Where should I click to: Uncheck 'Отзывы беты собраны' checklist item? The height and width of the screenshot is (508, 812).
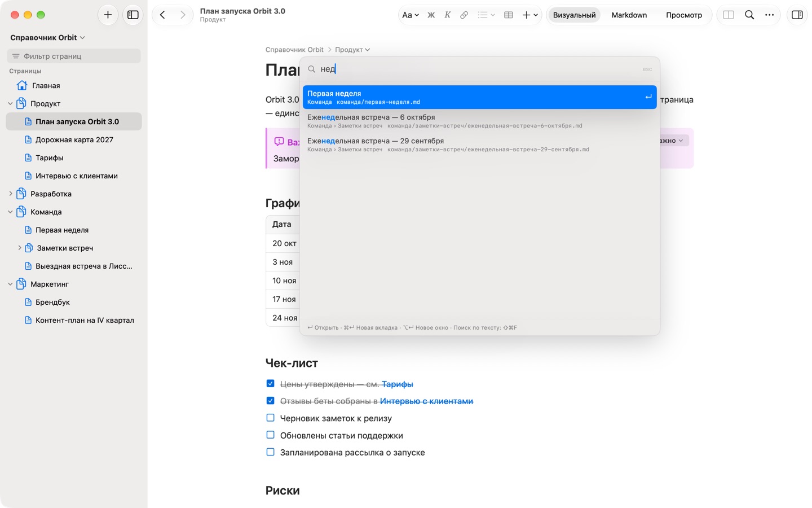point(271,401)
